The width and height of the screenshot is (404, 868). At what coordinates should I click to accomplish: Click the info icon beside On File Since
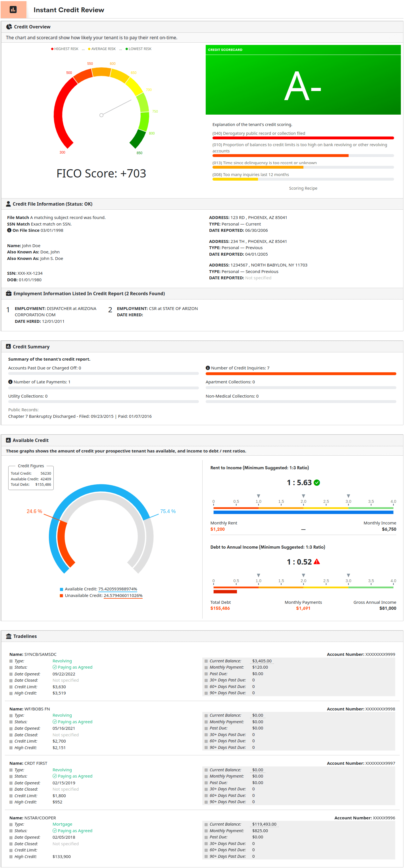click(x=9, y=230)
